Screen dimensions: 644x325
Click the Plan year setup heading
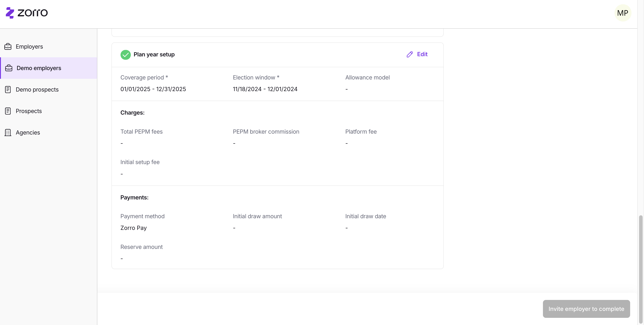[x=154, y=55]
